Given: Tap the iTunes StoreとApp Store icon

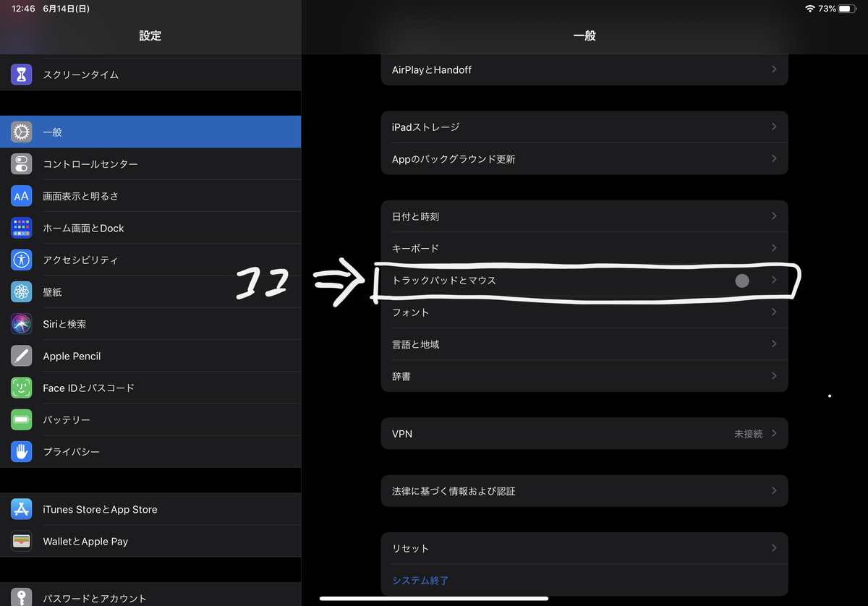Looking at the screenshot, I should (x=22, y=509).
